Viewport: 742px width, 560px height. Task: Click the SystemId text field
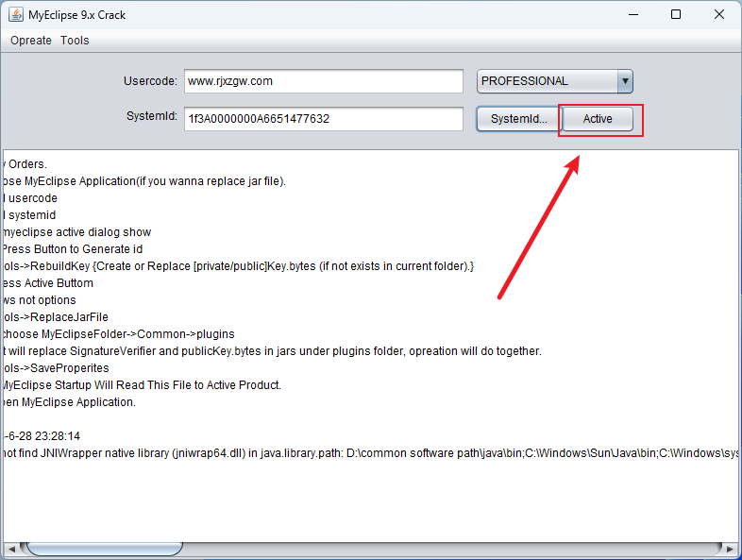324,119
